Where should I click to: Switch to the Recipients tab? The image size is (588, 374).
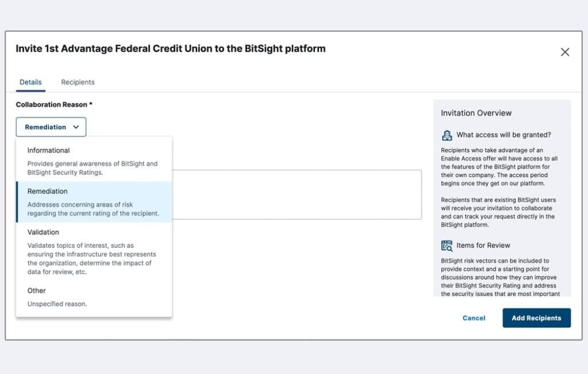[x=78, y=82]
